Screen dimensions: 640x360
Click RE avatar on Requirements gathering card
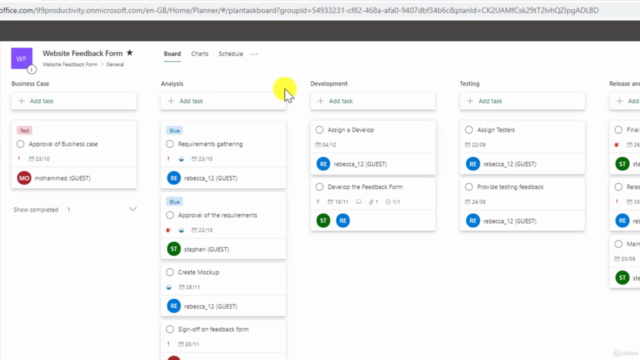174,178
